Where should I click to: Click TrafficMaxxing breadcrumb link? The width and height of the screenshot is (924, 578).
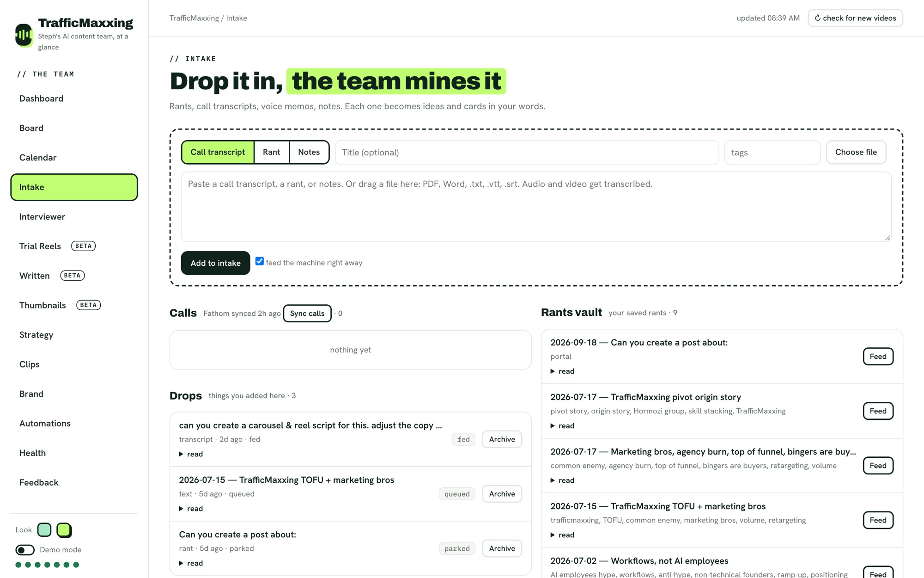pos(194,18)
